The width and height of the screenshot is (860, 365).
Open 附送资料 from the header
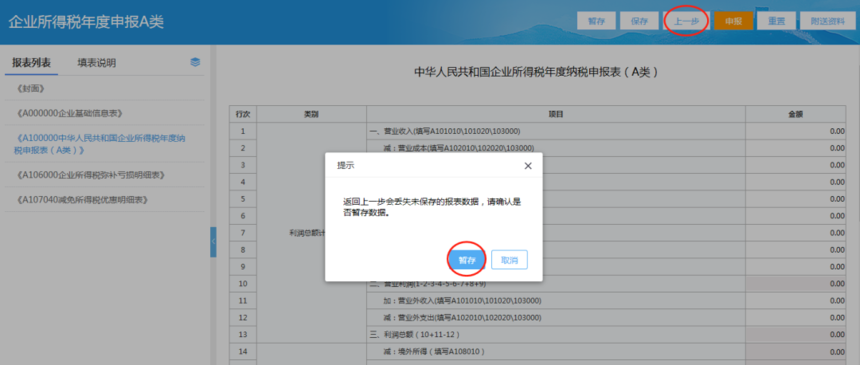pos(828,21)
